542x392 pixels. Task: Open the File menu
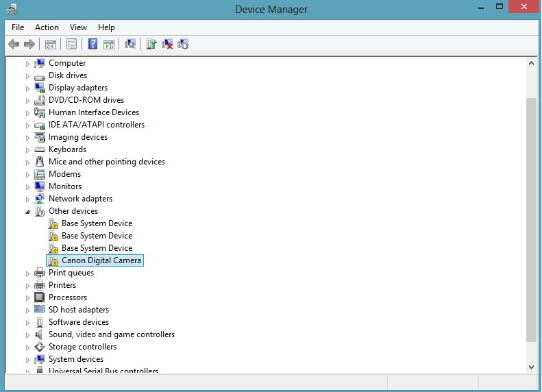(18, 27)
